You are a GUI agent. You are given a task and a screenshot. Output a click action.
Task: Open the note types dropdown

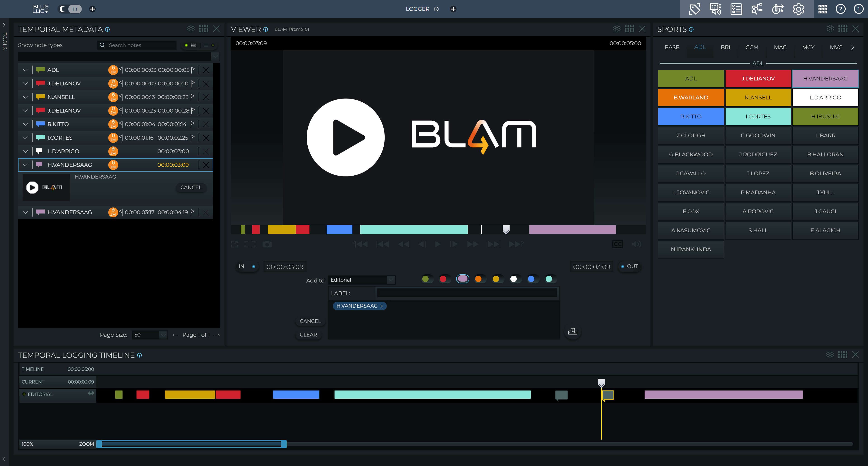pyautogui.click(x=215, y=56)
